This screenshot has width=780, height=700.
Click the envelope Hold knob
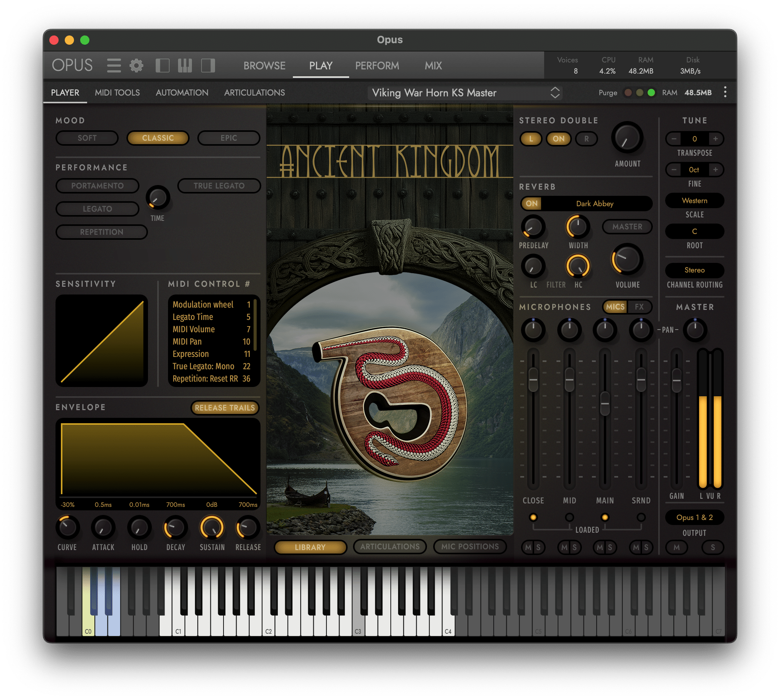(139, 527)
